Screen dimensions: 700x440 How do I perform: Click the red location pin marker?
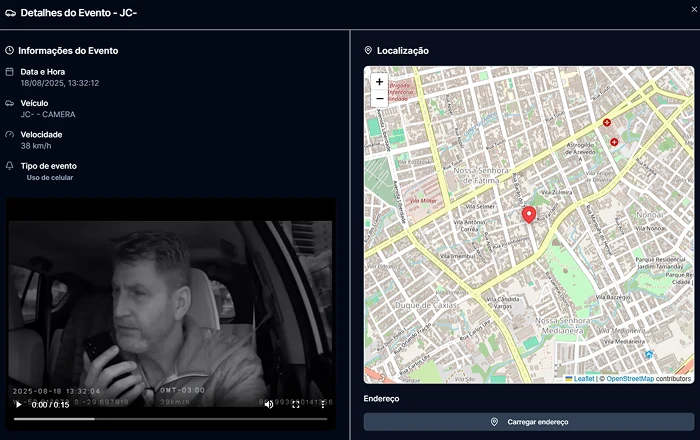coord(529,214)
